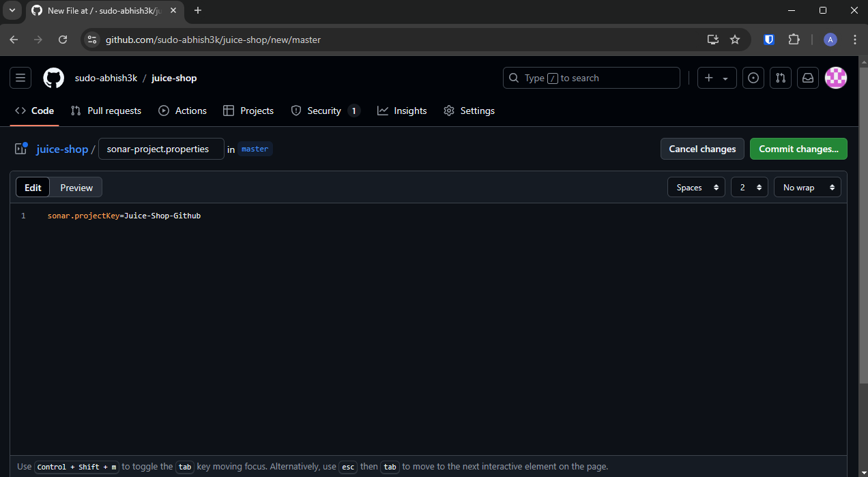The width and height of the screenshot is (868, 477).
Task: Click the install app icon in address bar
Action: pyautogui.click(x=713, y=40)
